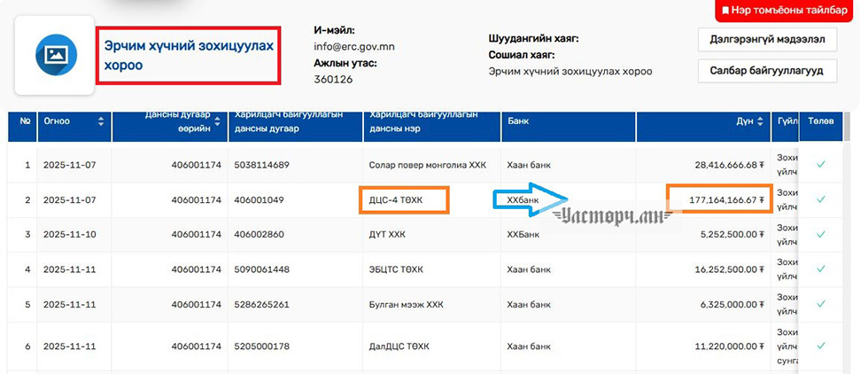Click the big blue arrow pointing right
The image size is (868, 374).
(529, 201)
